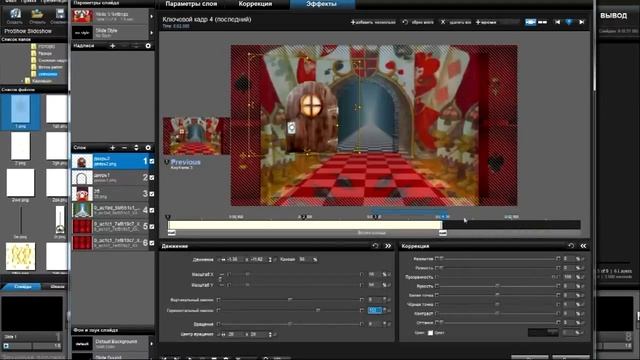Expand the Движение panel double-arrow
Viewport: 640px width, 360px height.
pos(388,246)
